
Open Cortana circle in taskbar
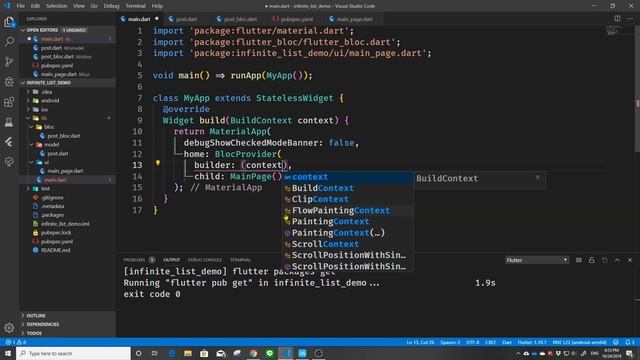point(138,353)
